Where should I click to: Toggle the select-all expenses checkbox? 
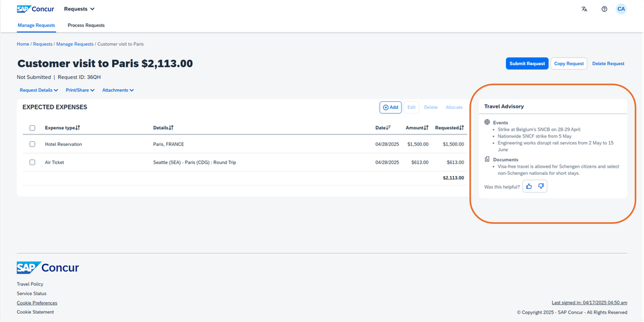(32, 128)
